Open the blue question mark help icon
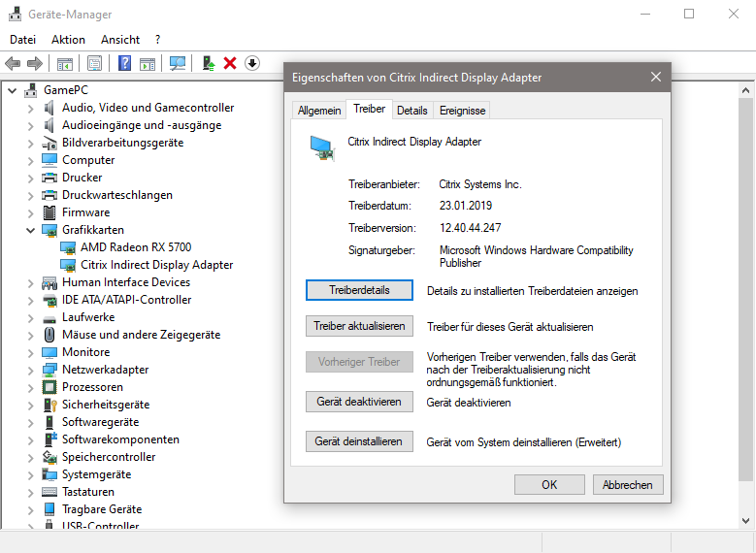Viewport: 756px width, 553px height. [124, 63]
